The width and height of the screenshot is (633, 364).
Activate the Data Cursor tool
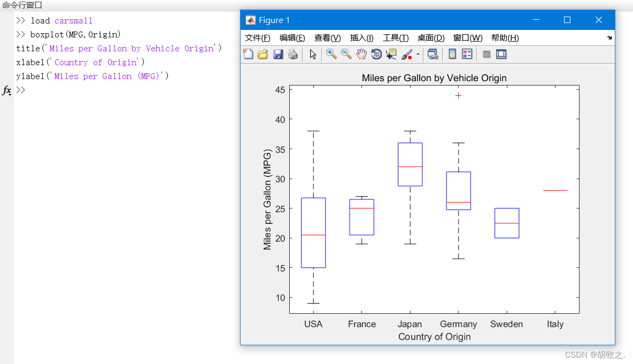pos(391,54)
